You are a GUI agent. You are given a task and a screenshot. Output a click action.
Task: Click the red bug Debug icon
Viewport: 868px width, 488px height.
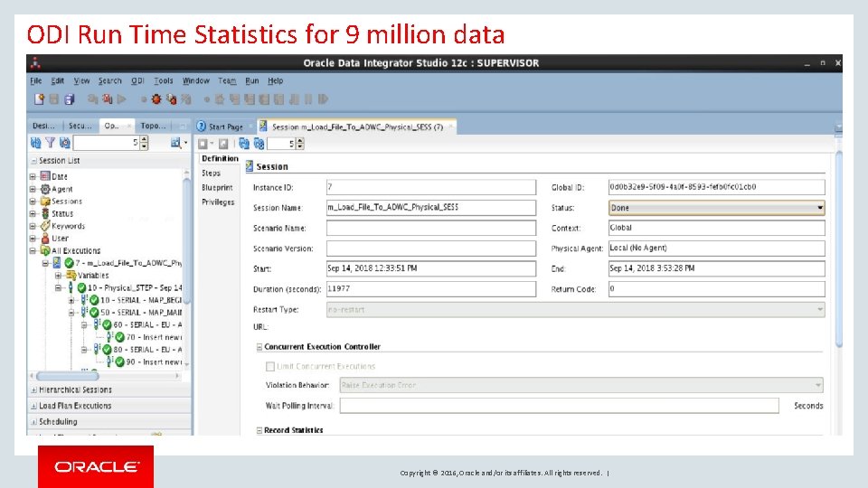tap(156, 99)
